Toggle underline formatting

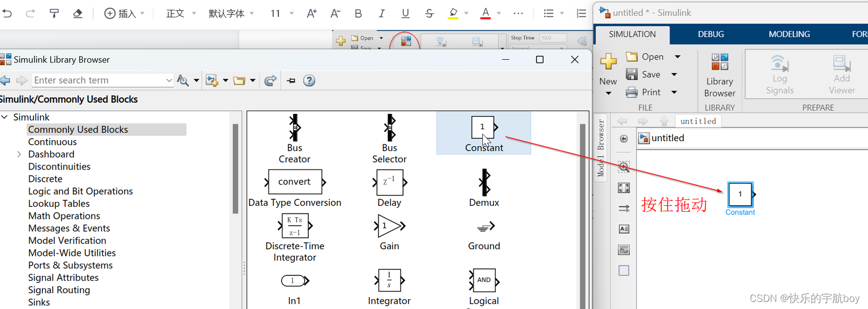(x=405, y=13)
